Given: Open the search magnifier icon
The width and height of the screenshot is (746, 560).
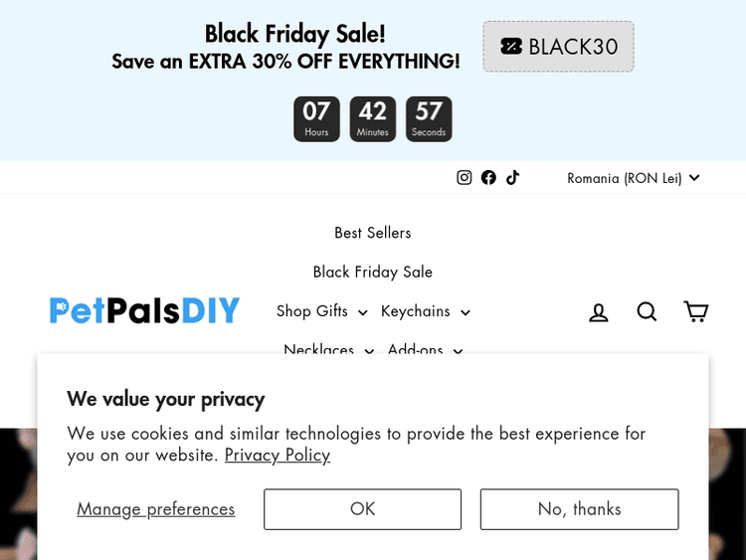Looking at the screenshot, I should (x=648, y=312).
